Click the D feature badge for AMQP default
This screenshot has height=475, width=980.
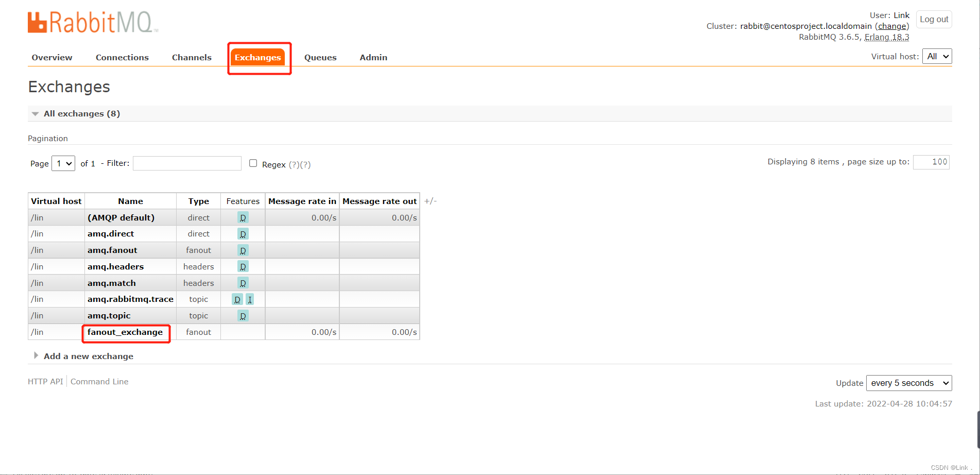coord(243,217)
